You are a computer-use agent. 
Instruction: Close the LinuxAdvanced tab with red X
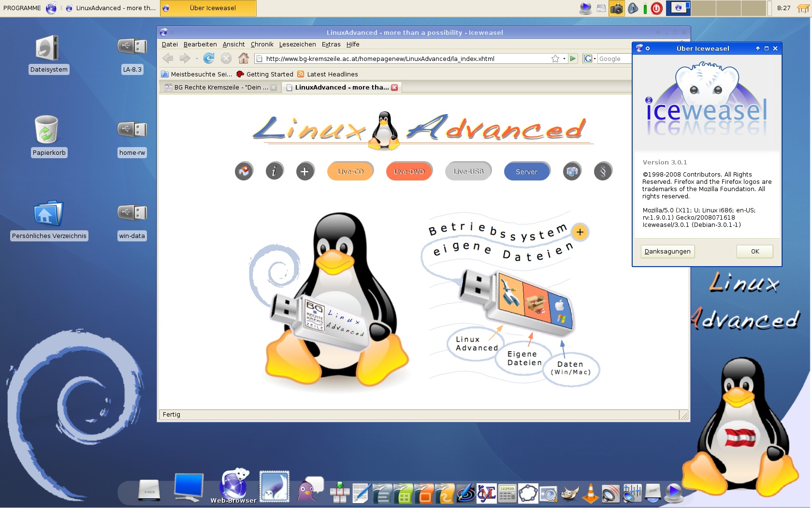point(394,88)
